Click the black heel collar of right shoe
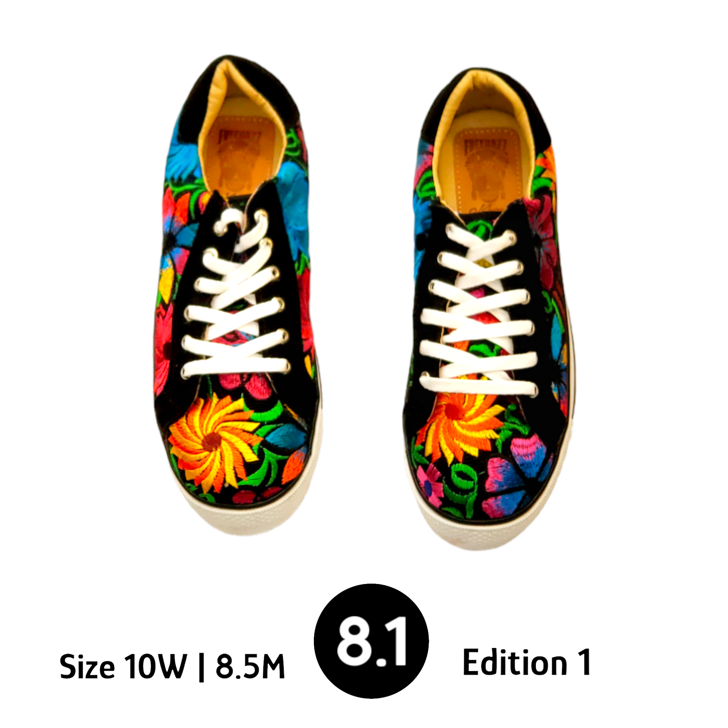The image size is (728, 728). pos(490,94)
